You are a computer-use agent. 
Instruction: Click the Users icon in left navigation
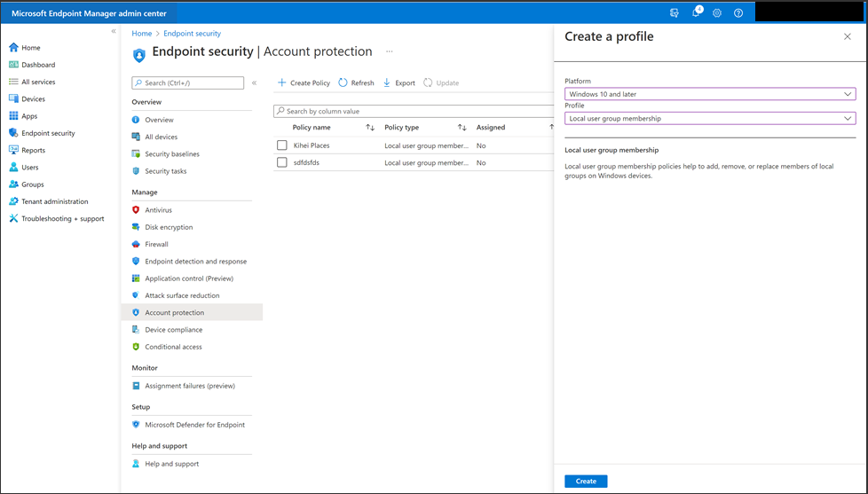tap(14, 167)
